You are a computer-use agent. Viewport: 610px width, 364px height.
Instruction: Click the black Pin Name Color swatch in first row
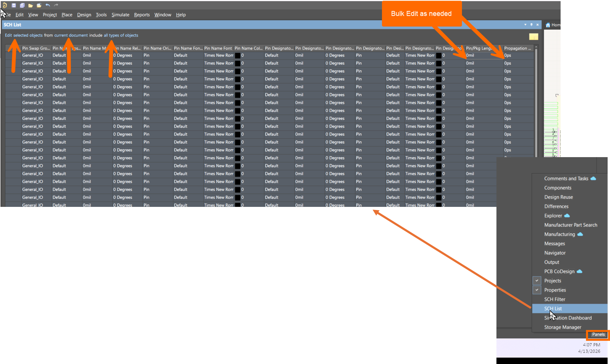click(x=237, y=55)
